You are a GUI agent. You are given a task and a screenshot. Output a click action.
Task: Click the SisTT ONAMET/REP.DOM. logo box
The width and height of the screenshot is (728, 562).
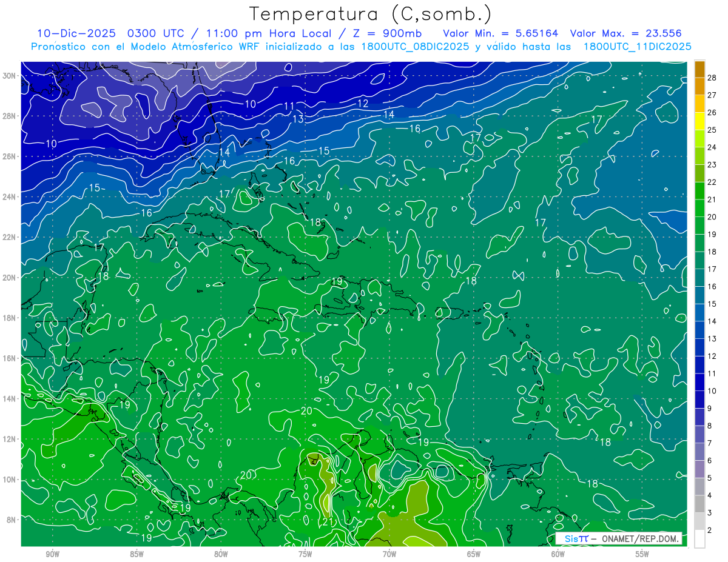pos(619,539)
